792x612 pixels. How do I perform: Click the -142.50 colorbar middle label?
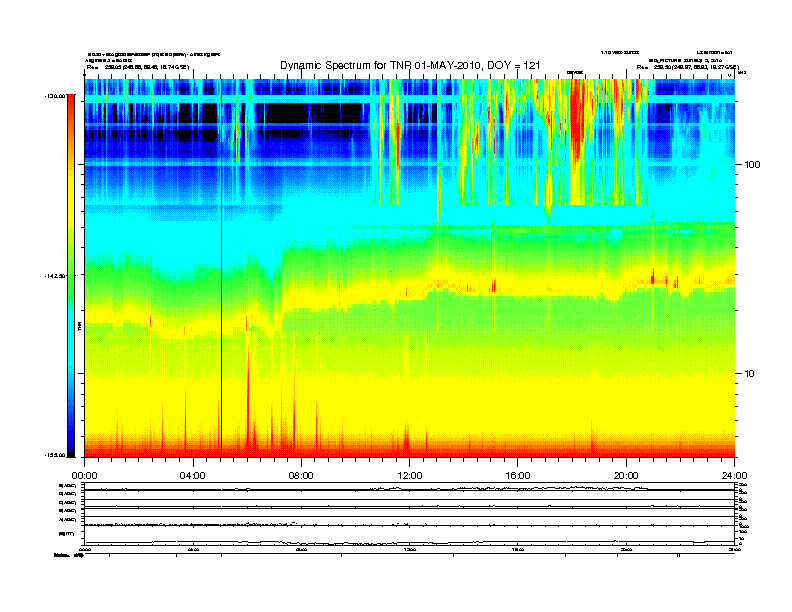tap(56, 276)
